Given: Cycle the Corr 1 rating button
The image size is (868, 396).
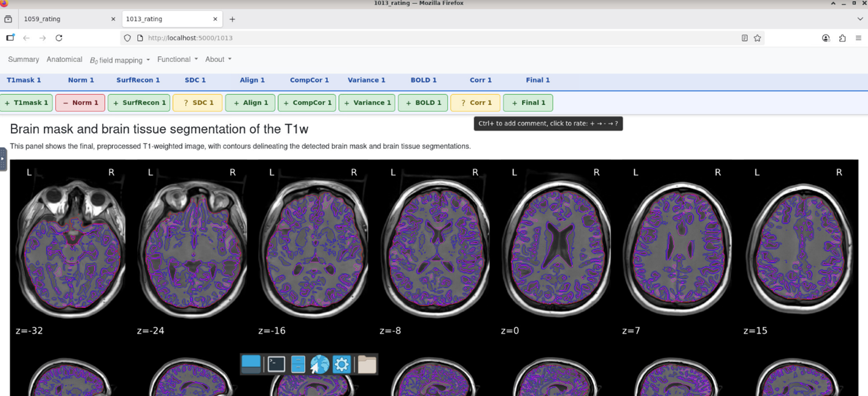Looking at the screenshot, I should click(x=475, y=102).
